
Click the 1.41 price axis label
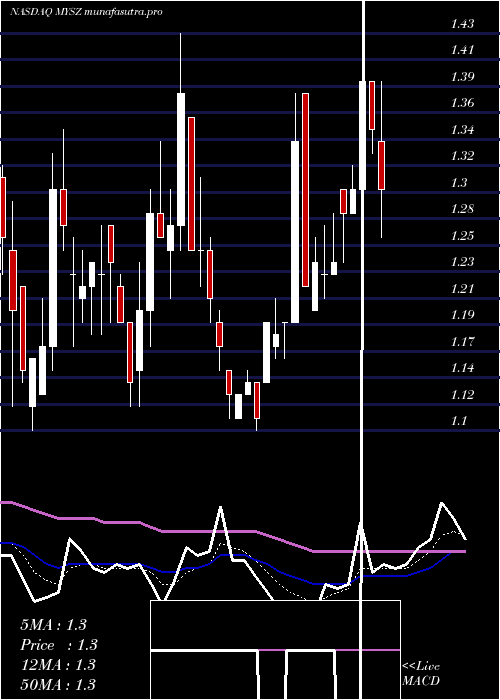pyautogui.click(x=462, y=50)
